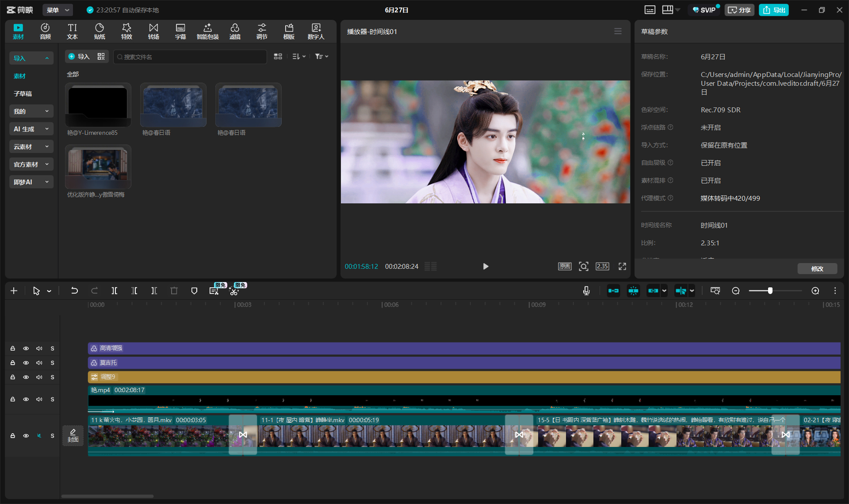
Task: Click the marker shield icon in toolbar
Action: coord(194,290)
